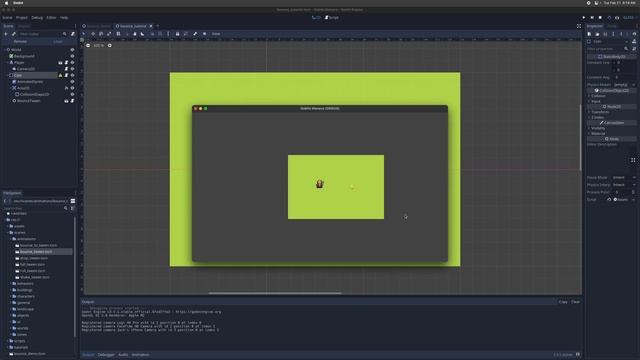This screenshot has height=360, width=640.
Task: Click the Pause scene button
Action: 592,18
